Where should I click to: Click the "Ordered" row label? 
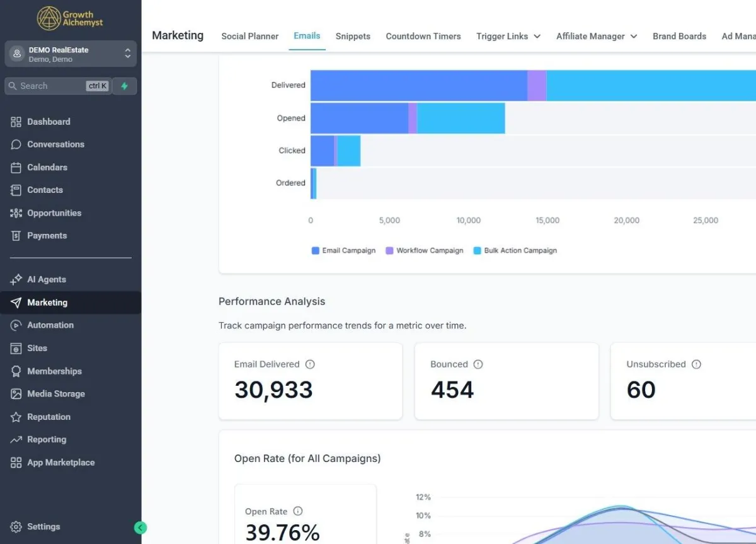[x=290, y=183]
